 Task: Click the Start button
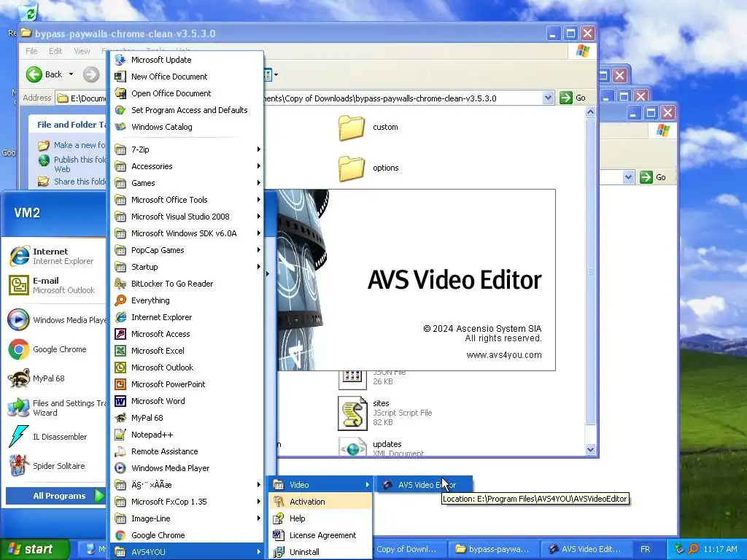tap(34, 549)
